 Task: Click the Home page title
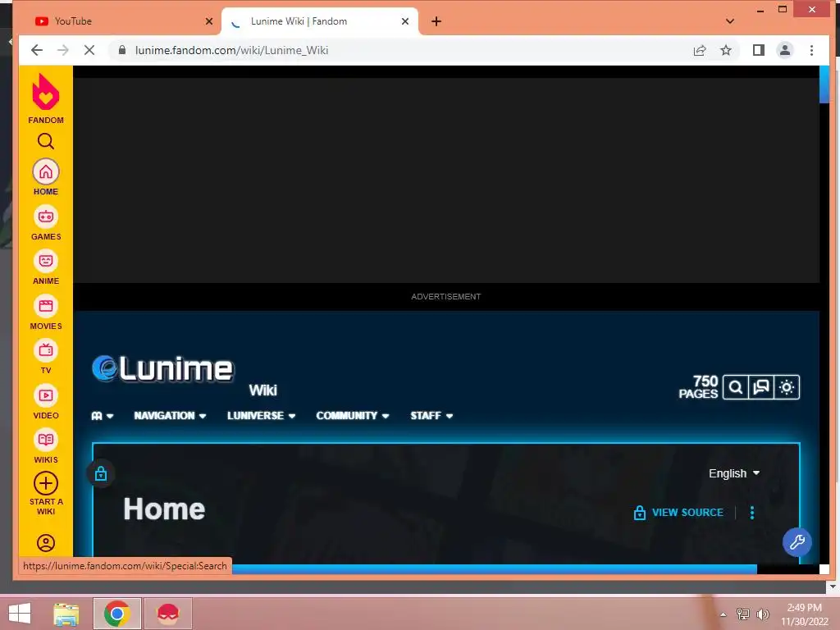164,509
